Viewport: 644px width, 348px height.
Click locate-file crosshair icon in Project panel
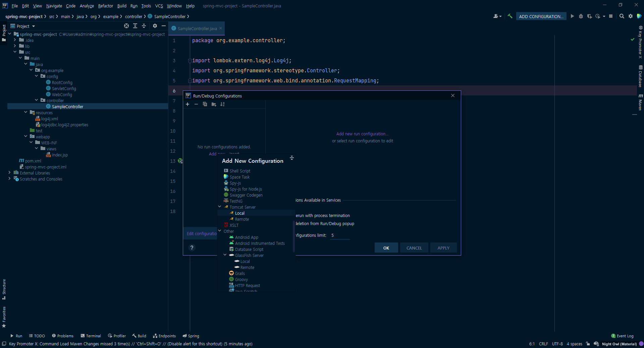tap(126, 26)
